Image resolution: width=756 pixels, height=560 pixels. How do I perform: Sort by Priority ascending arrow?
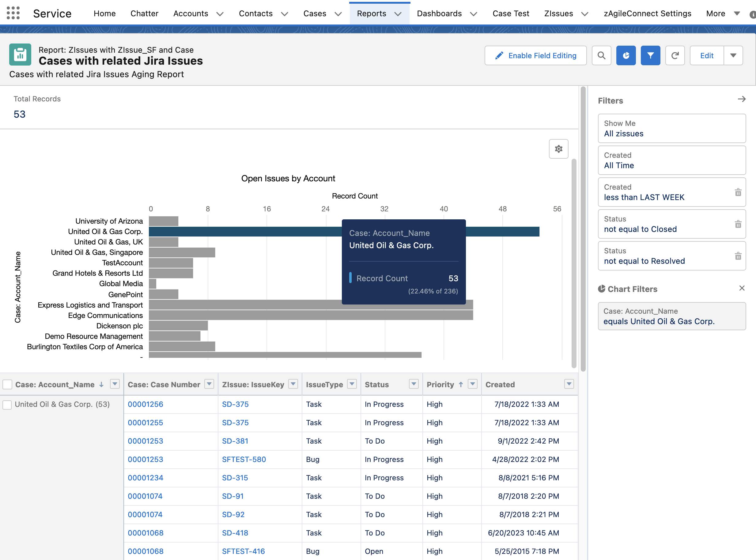point(461,384)
